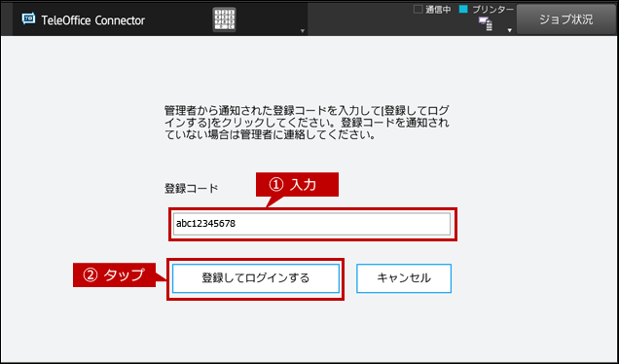
Task: Click the 登録コード input field
Action: (311, 224)
